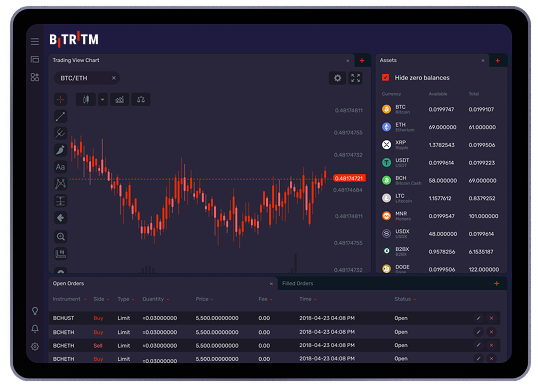Sort orders by the Status column
Viewport: 538px width, 387px height.
[405, 299]
